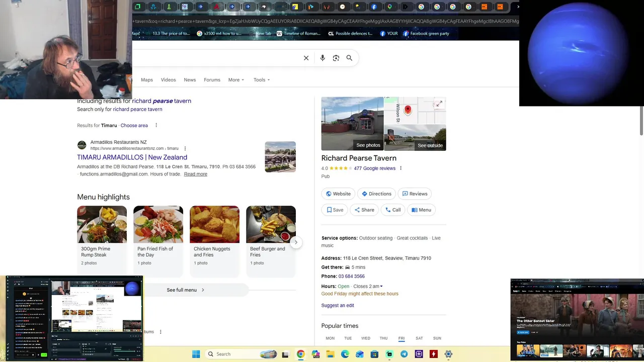644x362 pixels.
Task: Switch to the Facebook browser tab
Action: pos(374,7)
